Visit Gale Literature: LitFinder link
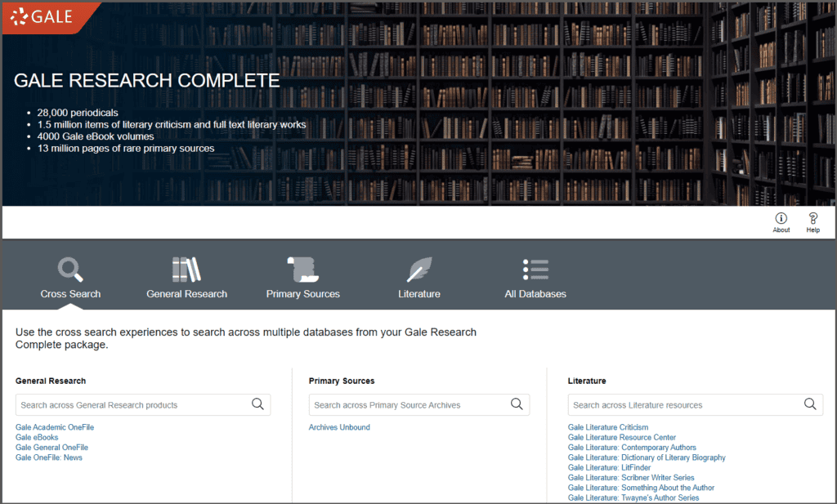Image resolution: width=837 pixels, height=504 pixels. (x=609, y=467)
